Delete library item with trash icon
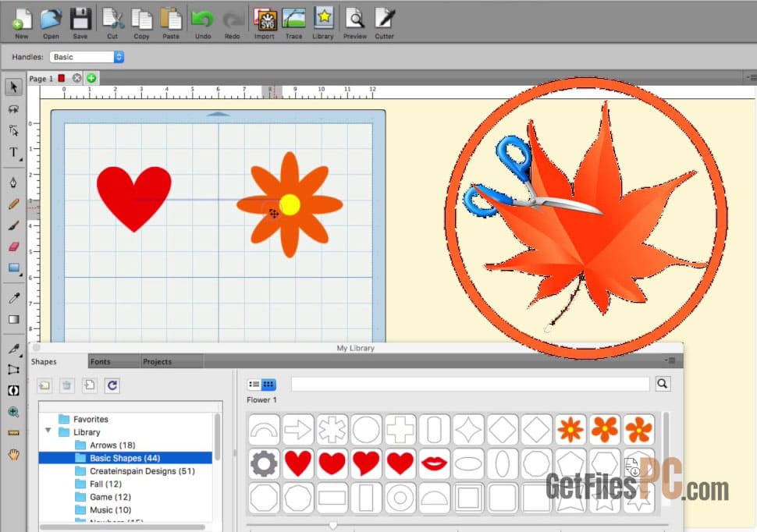The image size is (757, 532). (x=66, y=385)
